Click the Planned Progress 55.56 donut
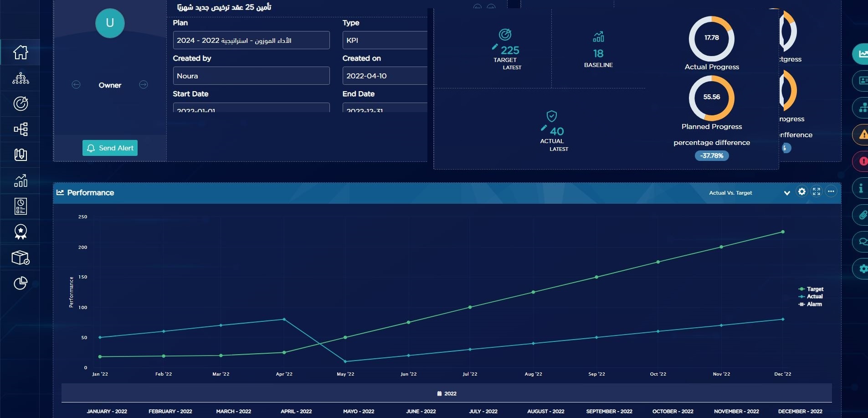This screenshot has width=868, height=418. [712, 98]
